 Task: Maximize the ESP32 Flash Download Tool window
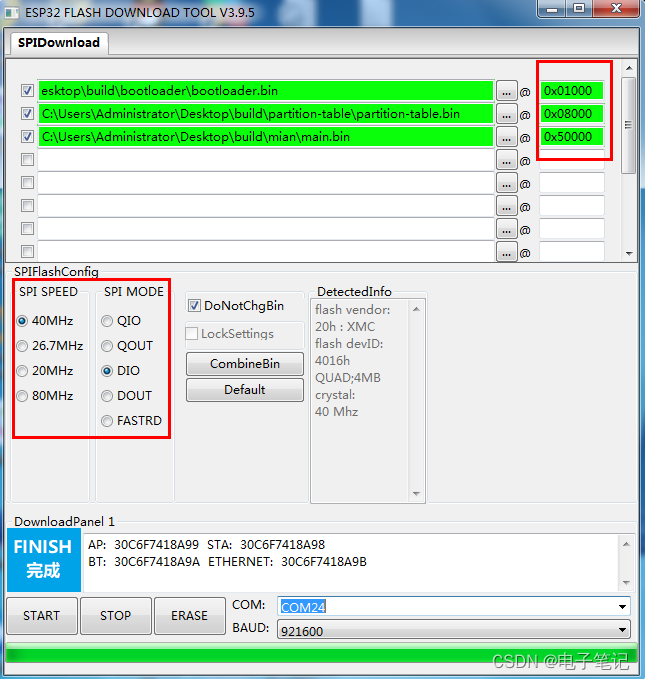coord(579,9)
